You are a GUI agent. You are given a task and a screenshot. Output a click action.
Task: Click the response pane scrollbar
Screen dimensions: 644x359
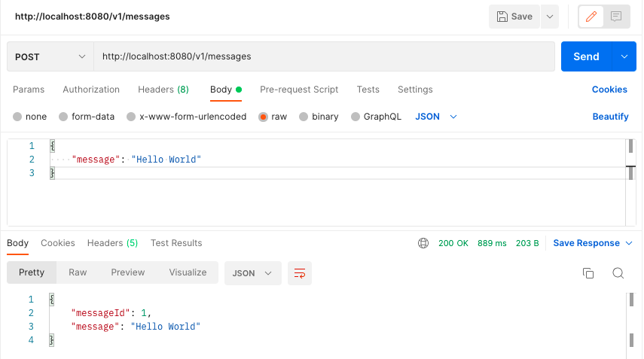[631, 324]
